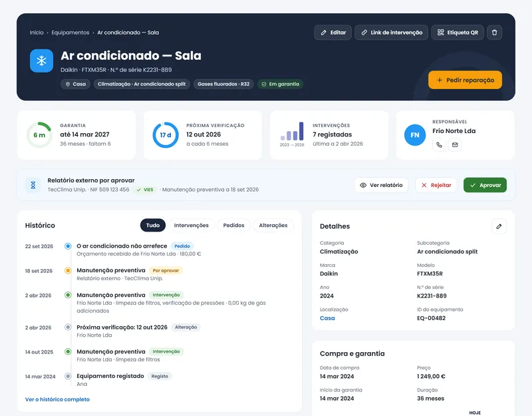
Task: Click the orange timeline dot for 18 set 2026
Action: 68,271
